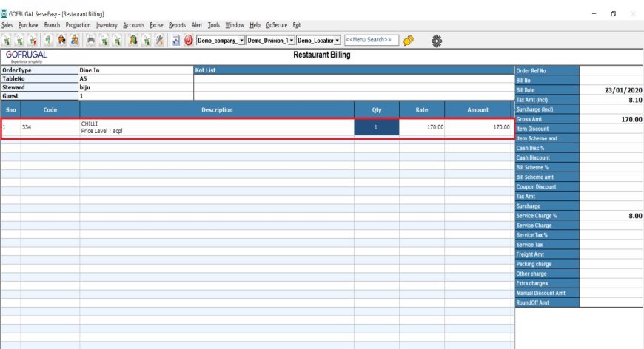Image resolution: width=644 pixels, height=349 pixels.
Task: Open the yellow chat bubbles icon
Action: pos(409,41)
